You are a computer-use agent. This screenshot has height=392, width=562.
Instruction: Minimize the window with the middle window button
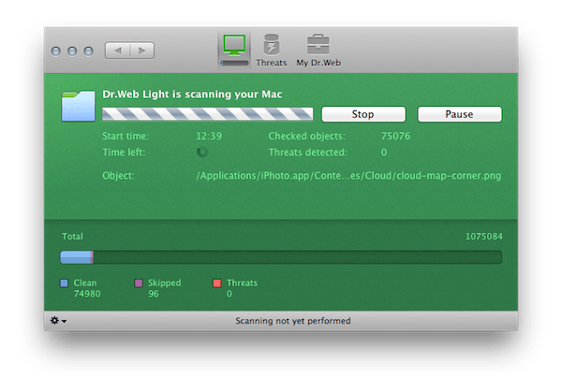[x=72, y=51]
